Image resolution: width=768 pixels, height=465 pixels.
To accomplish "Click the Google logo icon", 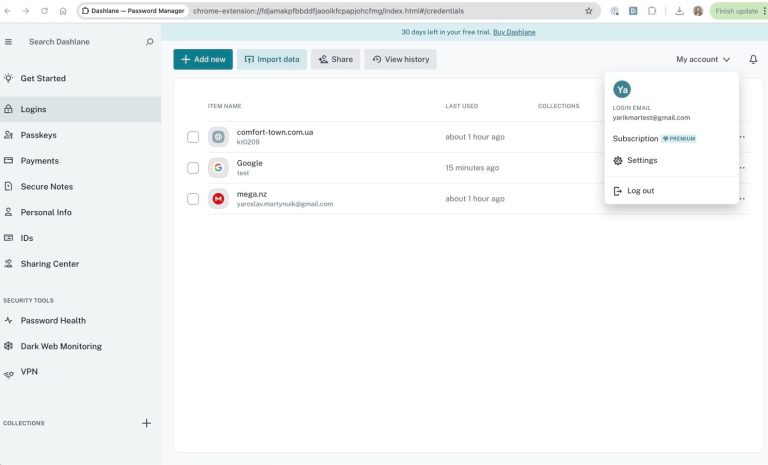I will (218, 168).
